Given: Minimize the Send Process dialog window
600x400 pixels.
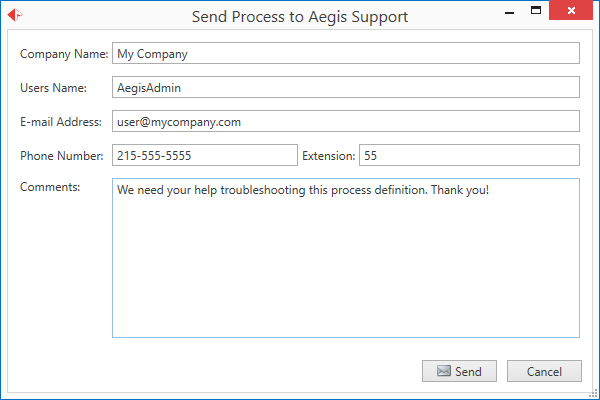Looking at the screenshot, I should [508, 14].
